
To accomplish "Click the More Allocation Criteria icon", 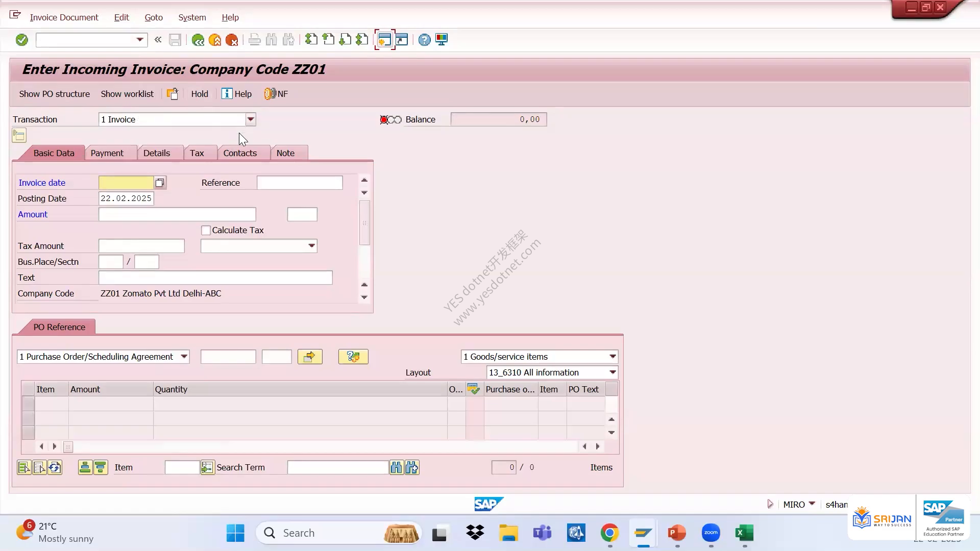I will tap(353, 357).
